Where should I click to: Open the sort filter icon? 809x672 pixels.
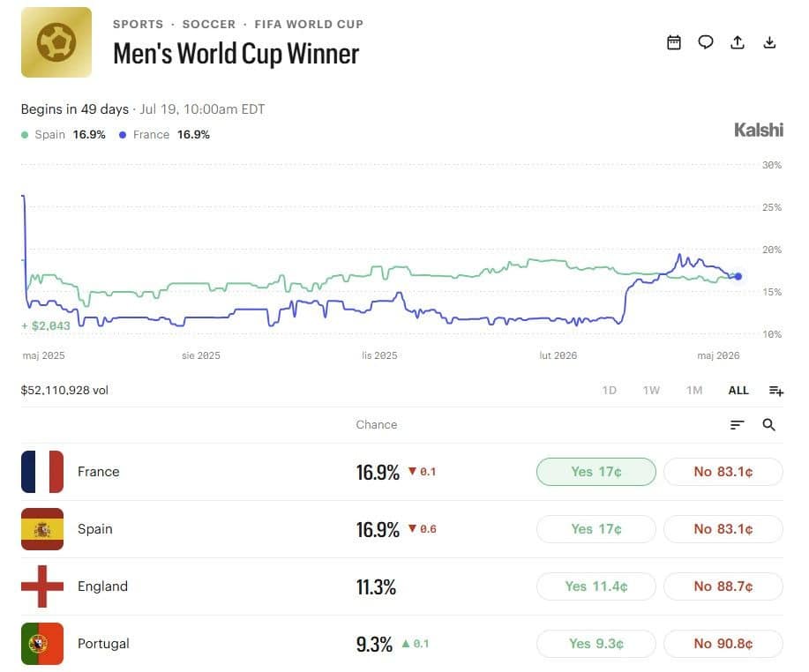[x=738, y=424]
